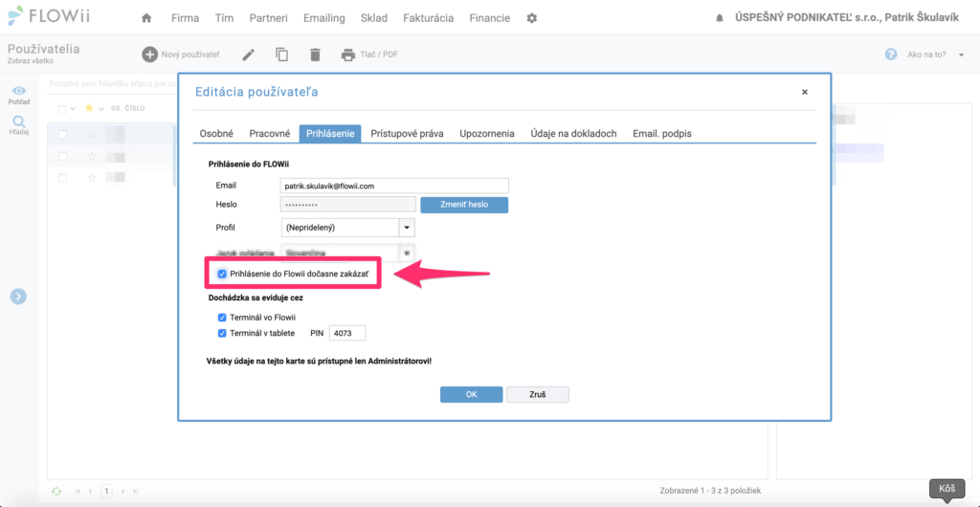Open the Hľadaj search icon in the sidebar
The image size is (980, 507).
tap(19, 121)
